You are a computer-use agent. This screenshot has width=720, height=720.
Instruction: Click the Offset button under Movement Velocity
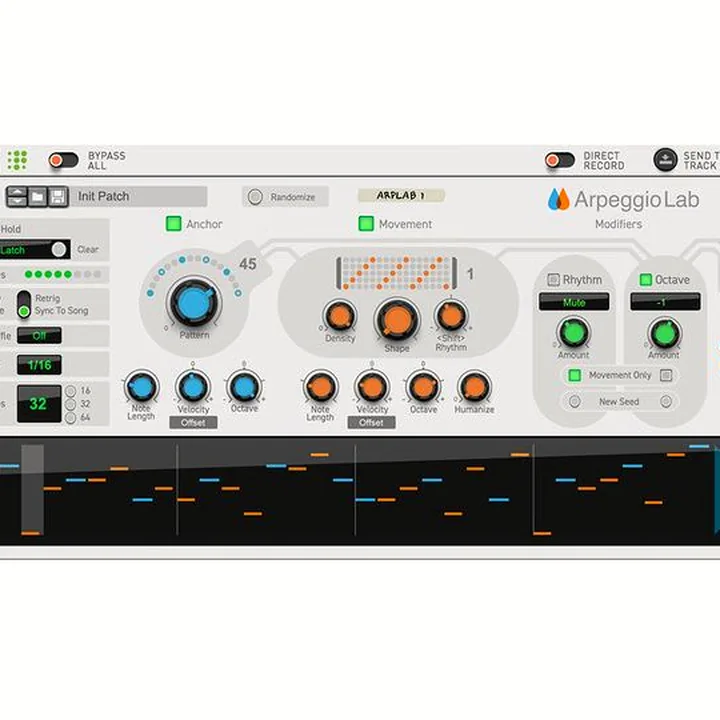pyautogui.click(x=371, y=422)
